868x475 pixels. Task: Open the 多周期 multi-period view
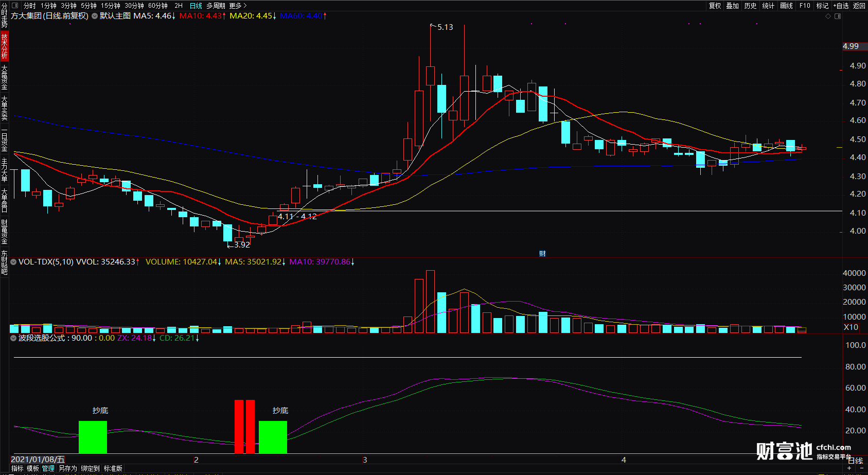click(216, 6)
